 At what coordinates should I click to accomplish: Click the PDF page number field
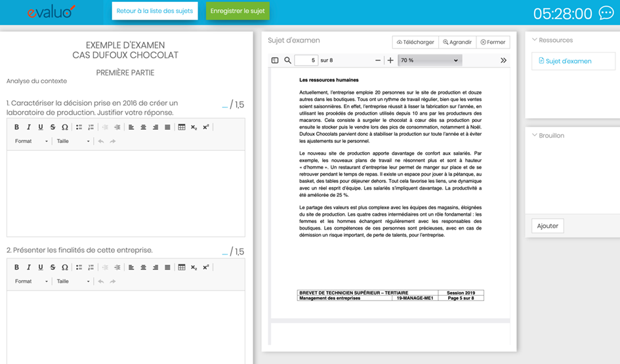(x=306, y=60)
